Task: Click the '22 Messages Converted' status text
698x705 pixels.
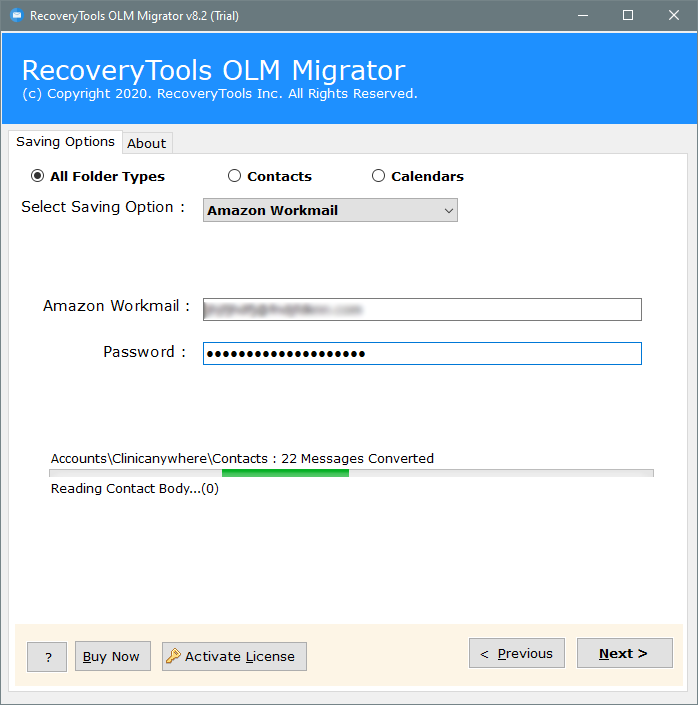Action: [x=358, y=459]
